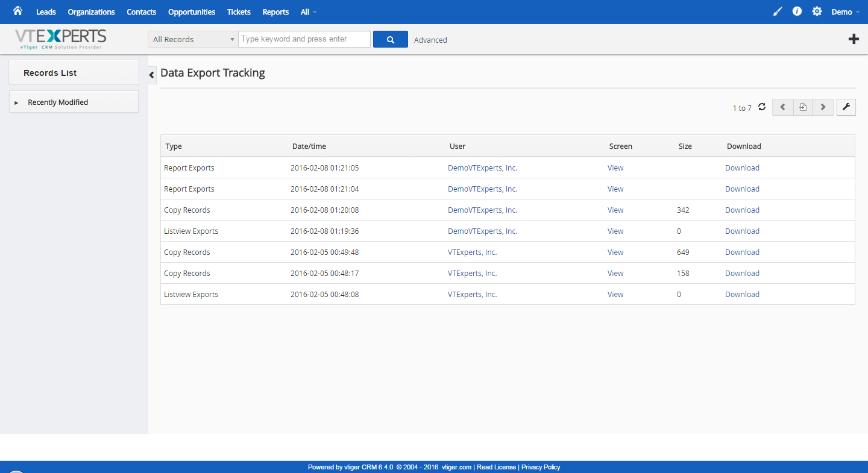Click the Download column header
The height and width of the screenshot is (473, 868).
[x=744, y=146]
